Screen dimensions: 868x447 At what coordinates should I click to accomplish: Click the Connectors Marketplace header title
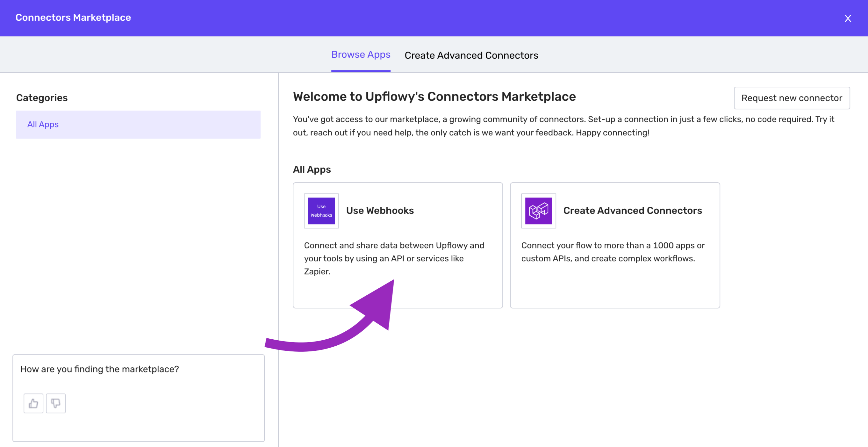click(x=73, y=18)
